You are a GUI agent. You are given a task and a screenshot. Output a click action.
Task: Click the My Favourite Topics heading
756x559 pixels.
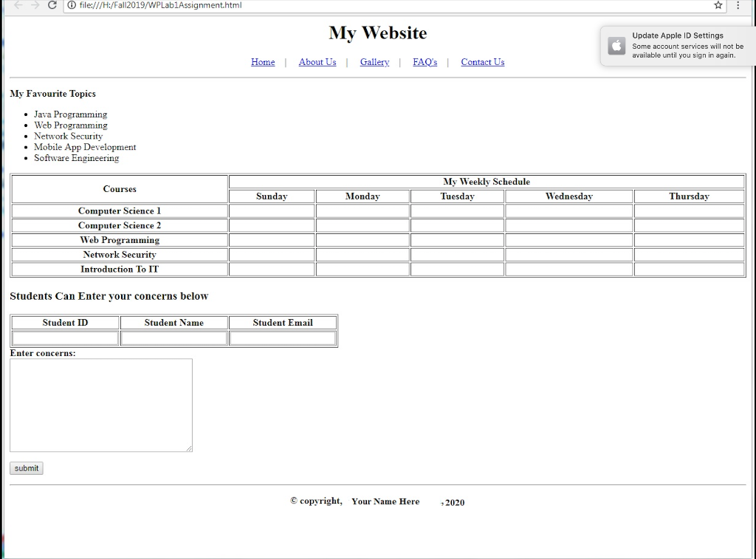pyautogui.click(x=53, y=94)
